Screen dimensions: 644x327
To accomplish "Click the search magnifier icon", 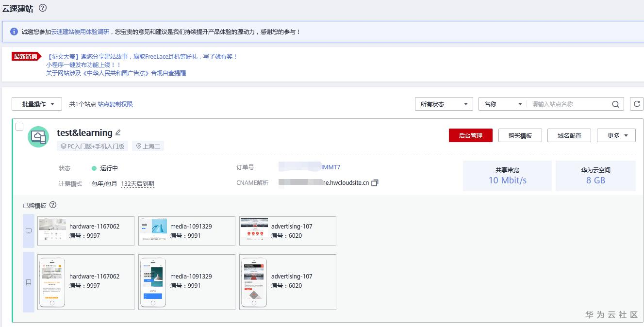I will tap(615, 104).
